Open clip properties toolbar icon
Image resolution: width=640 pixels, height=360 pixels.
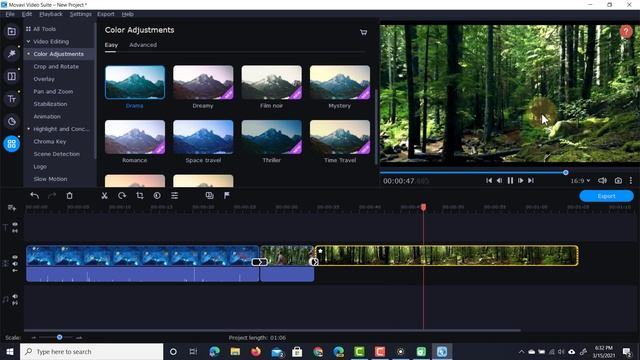(x=175, y=196)
